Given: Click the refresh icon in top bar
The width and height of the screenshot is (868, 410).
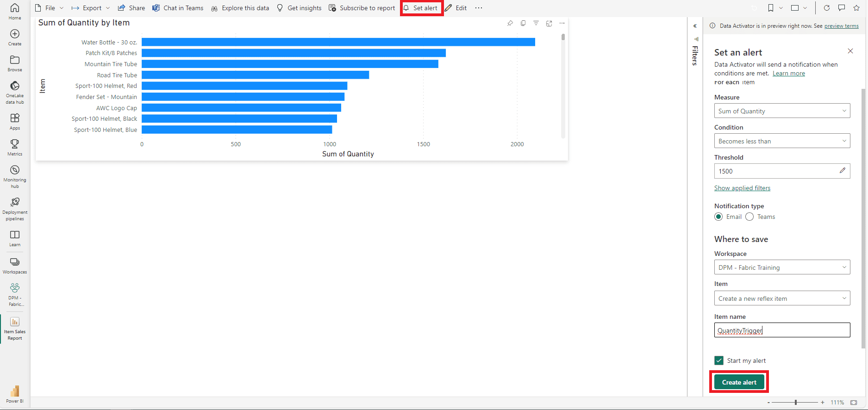Looking at the screenshot, I should click(x=827, y=8).
